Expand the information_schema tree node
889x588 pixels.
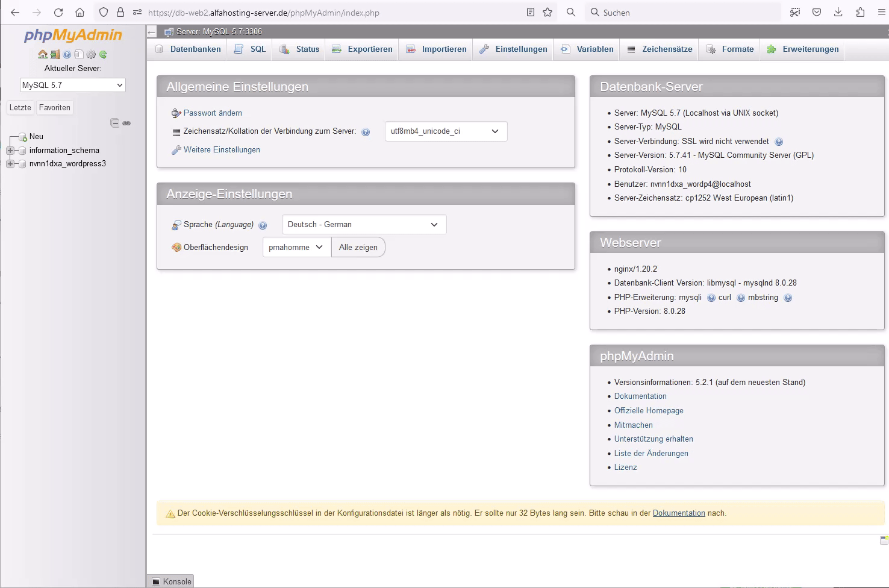point(10,151)
